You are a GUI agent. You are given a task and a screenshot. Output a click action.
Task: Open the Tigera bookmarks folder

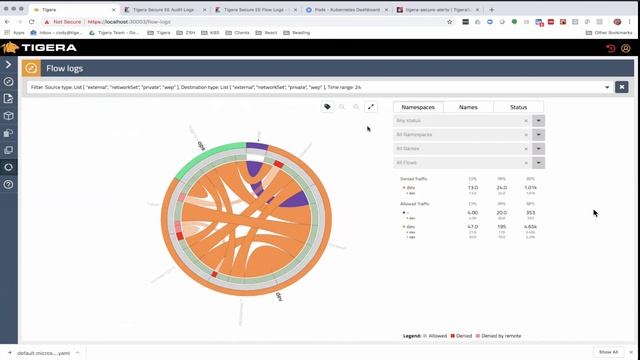[159, 33]
